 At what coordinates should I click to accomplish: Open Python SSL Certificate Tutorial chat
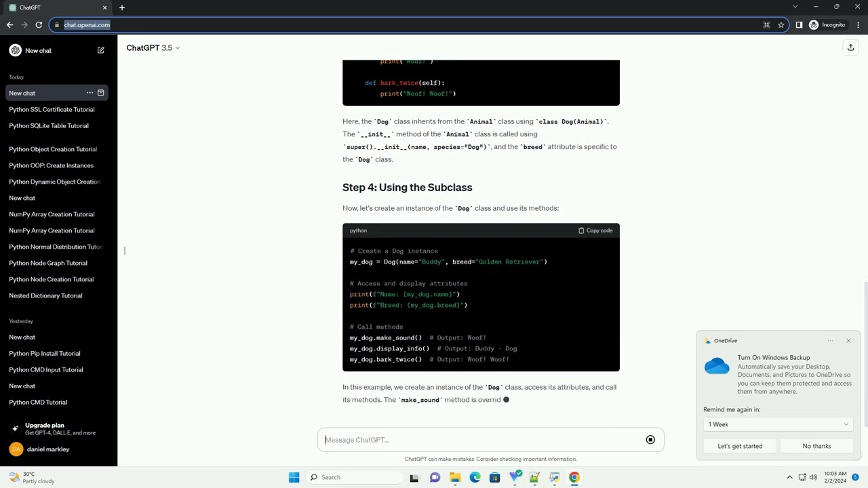tap(52, 109)
